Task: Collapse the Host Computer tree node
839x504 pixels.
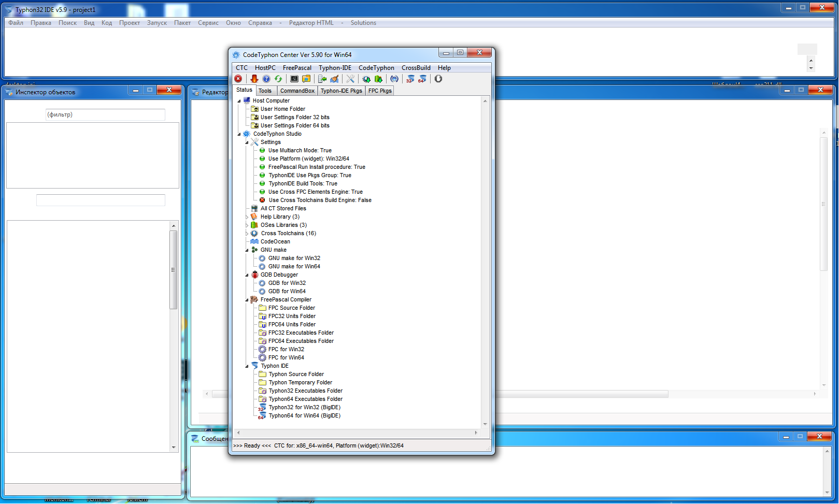Action: click(x=239, y=101)
